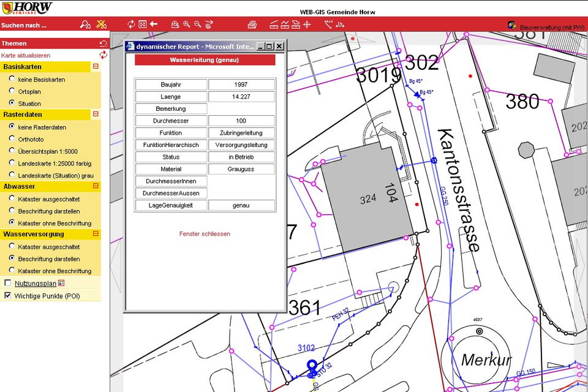Activate the center map crosshair tool
Screen dimensions: 588x392
[x=307, y=24]
